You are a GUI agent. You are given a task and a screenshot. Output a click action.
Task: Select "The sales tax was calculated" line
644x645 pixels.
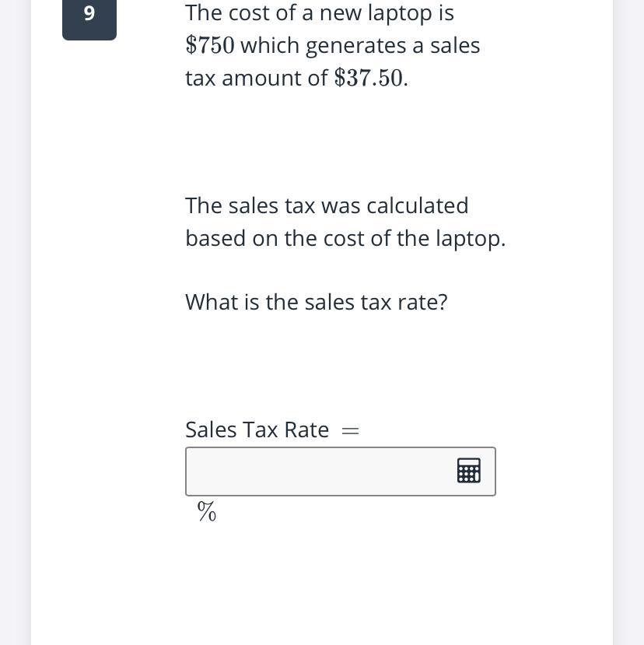tap(327, 205)
